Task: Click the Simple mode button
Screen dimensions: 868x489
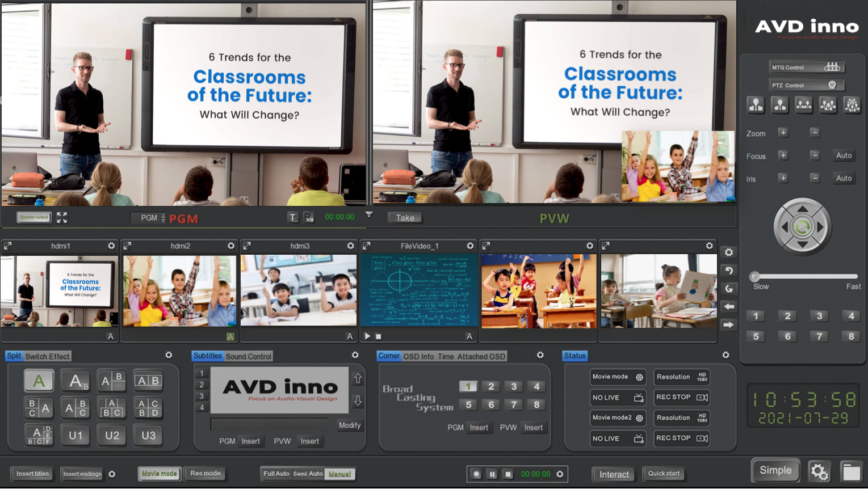Action: 775,470
